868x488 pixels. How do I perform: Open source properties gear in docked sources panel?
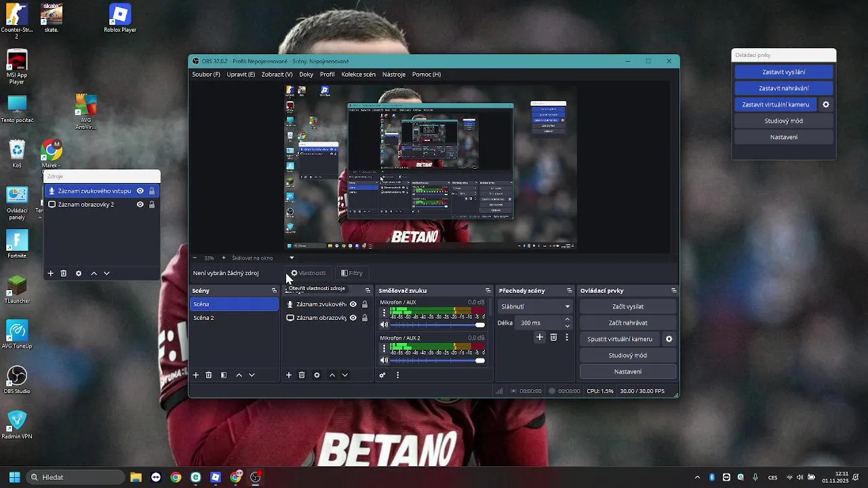317,375
